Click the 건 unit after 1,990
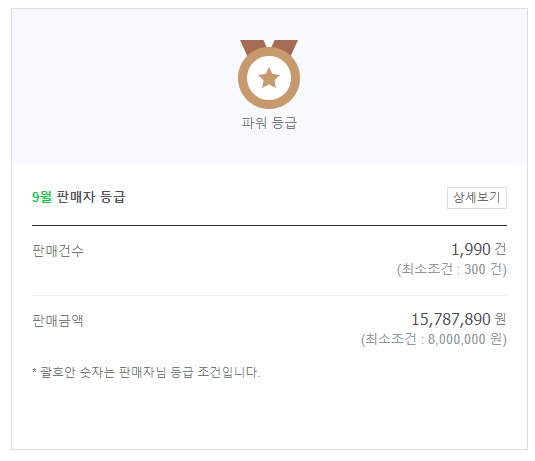Image resolution: width=535 pixels, height=461 pixels. [x=500, y=249]
